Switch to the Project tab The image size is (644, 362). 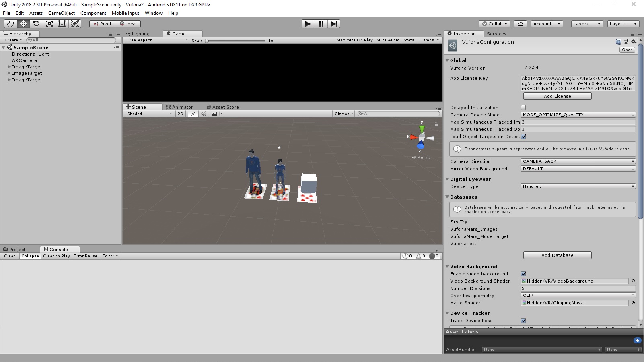pos(17,250)
